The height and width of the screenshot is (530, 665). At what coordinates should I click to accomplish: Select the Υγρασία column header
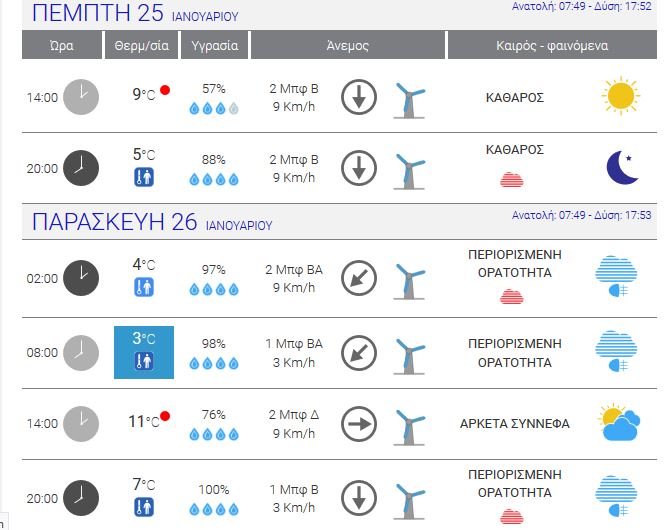(x=215, y=45)
